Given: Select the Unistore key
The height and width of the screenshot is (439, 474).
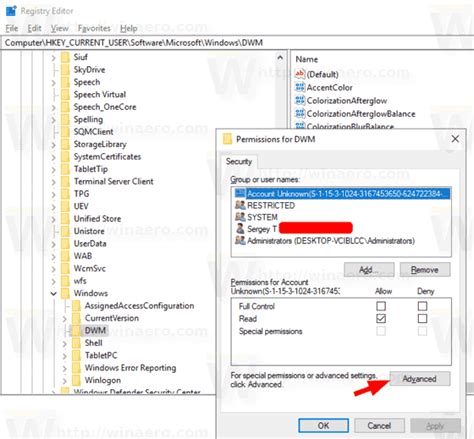Looking at the screenshot, I should [89, 231].
